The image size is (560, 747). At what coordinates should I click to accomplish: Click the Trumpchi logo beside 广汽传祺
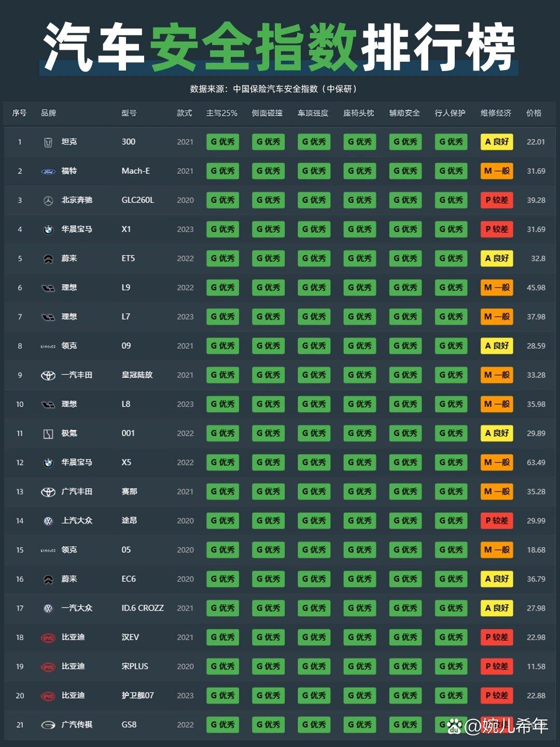coord(48,725)
